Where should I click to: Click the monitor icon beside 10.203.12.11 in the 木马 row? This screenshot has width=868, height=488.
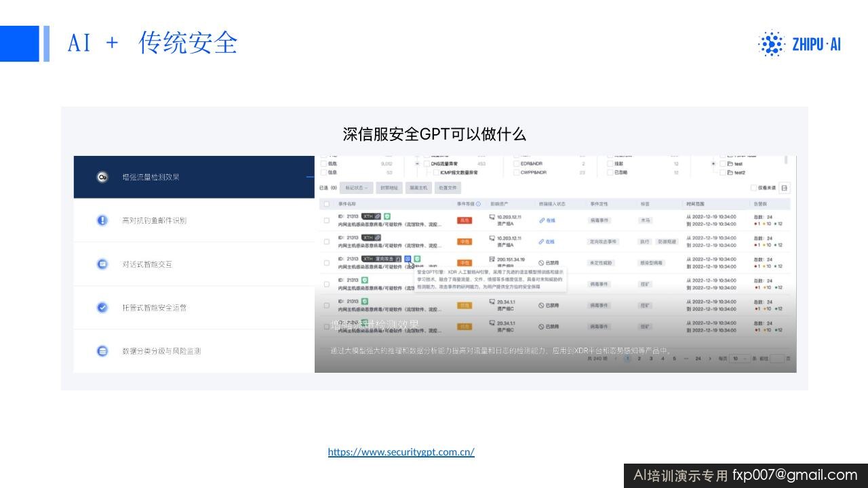coord(492,217)
